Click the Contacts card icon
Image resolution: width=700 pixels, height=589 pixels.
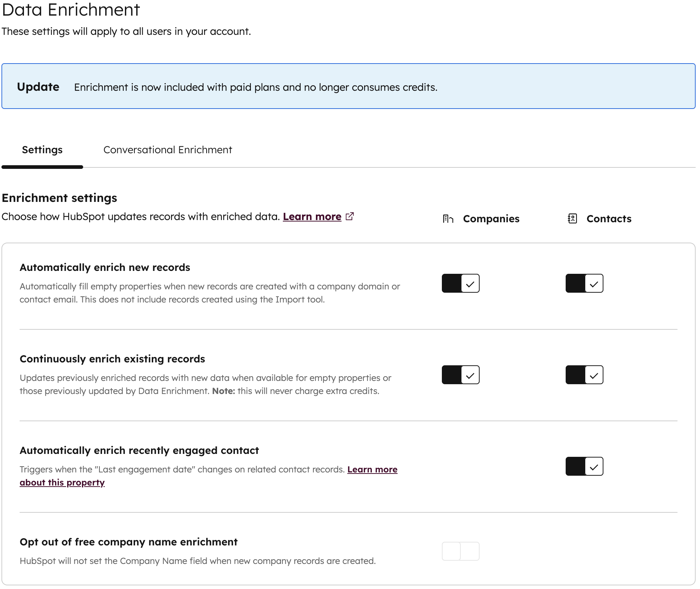tap(573, 219)
